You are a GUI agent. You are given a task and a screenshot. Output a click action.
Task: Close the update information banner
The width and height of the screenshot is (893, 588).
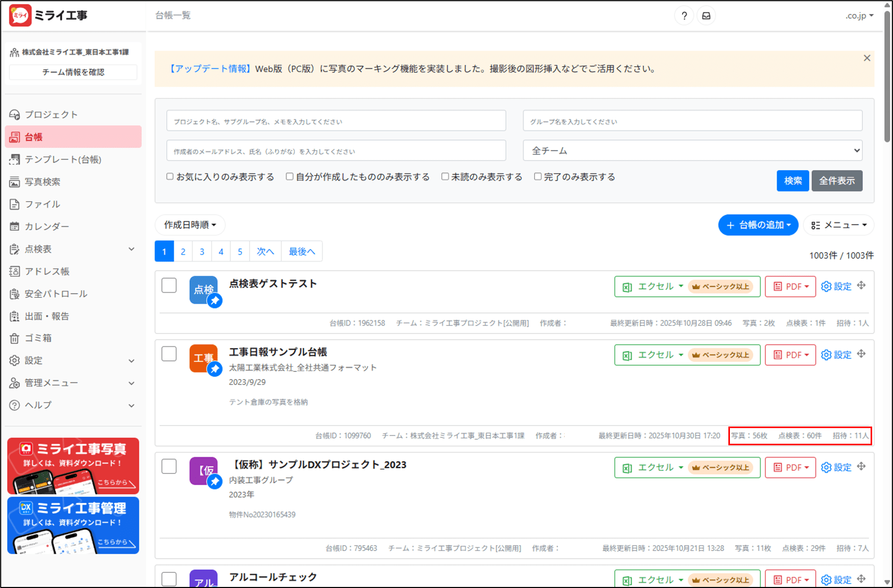(x=867, y=58)
